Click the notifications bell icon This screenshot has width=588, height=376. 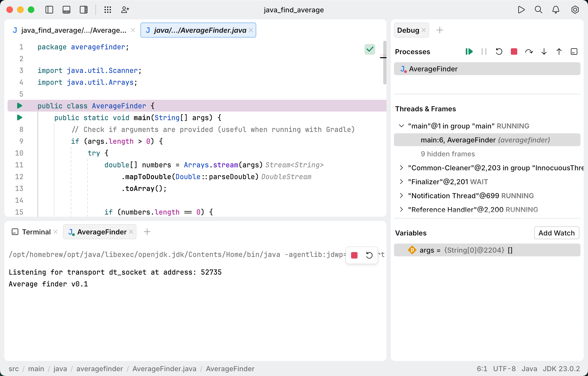pyautogui.click(x=556, y=10)
